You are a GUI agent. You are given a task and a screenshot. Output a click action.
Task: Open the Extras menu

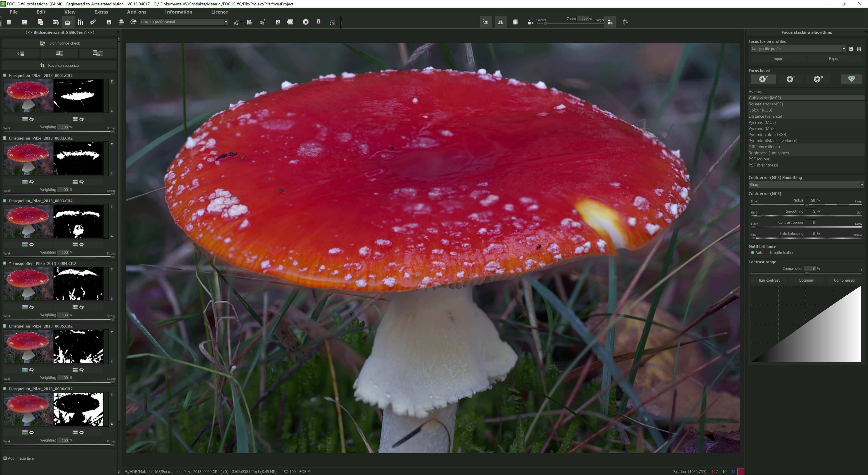[x=101, y=12]
